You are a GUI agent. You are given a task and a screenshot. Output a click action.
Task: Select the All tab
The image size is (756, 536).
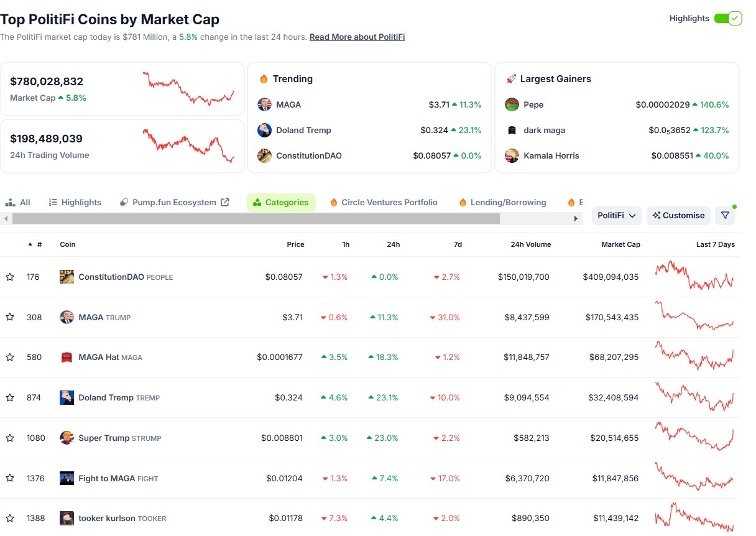pyautogui.click(x=18, y=202)
